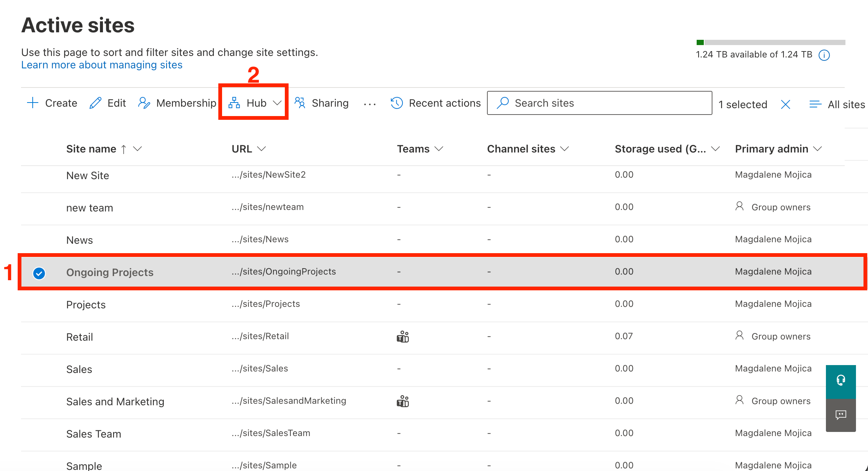
Task: Open support via the headset icon
Action: tap(841, 380)
